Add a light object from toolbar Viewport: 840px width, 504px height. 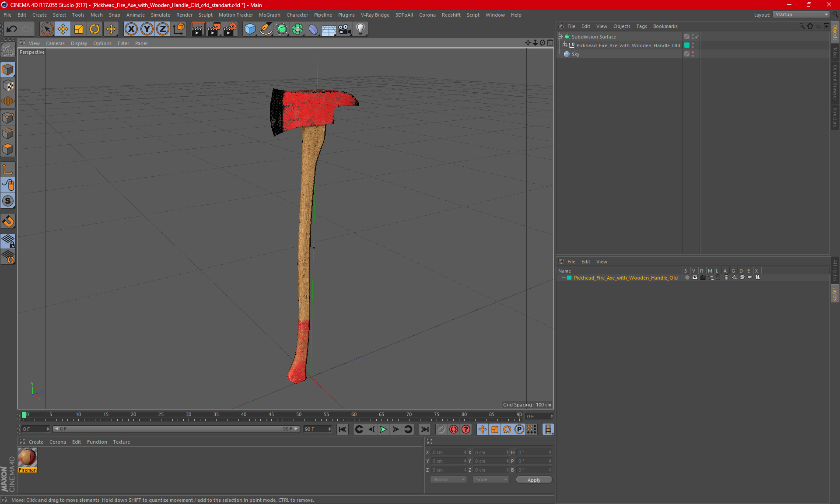pyautogui.click(x=360, y=29)
